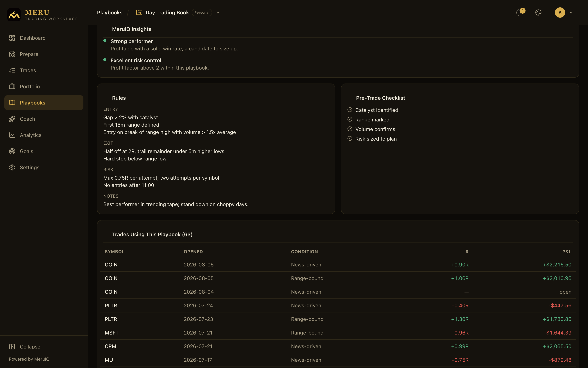The image size is (588, 368).
Task: Open the MU trade row
Action: pos(338,360)
